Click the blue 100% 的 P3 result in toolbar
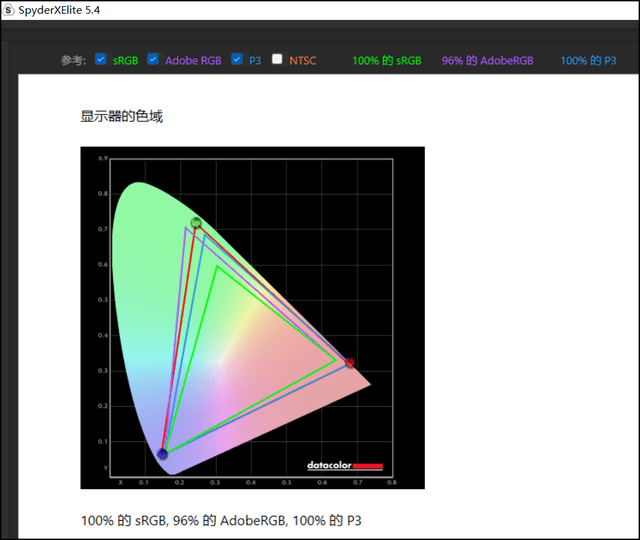Image resolution: width=640 pixels, height=540 pixels. tap(588, 61)
